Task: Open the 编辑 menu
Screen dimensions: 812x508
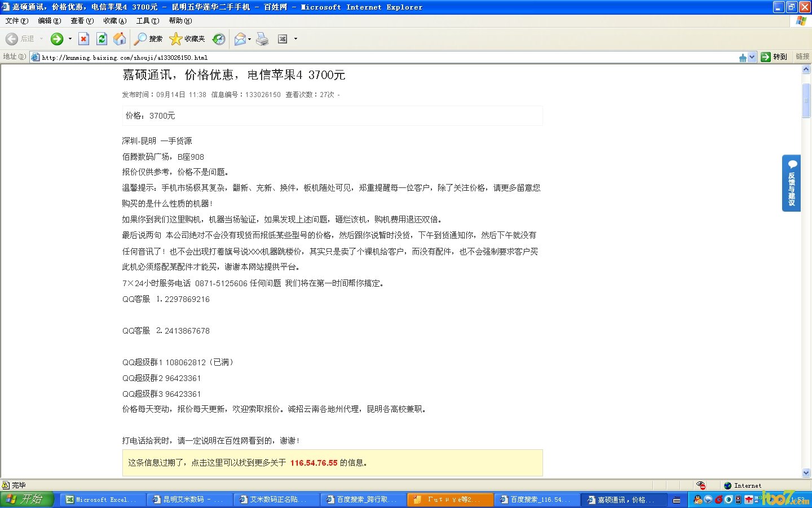Action: [x=49, y=21]
